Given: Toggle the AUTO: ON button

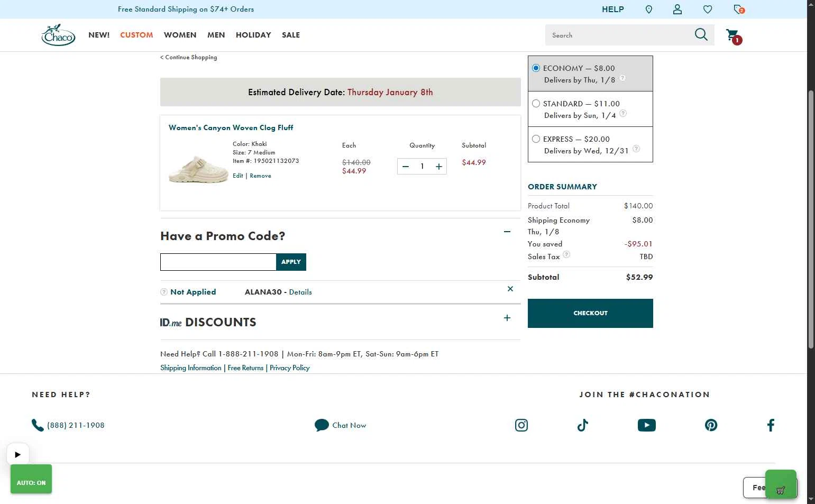Looking at the screenshot, I should click(x=31, y=479).
